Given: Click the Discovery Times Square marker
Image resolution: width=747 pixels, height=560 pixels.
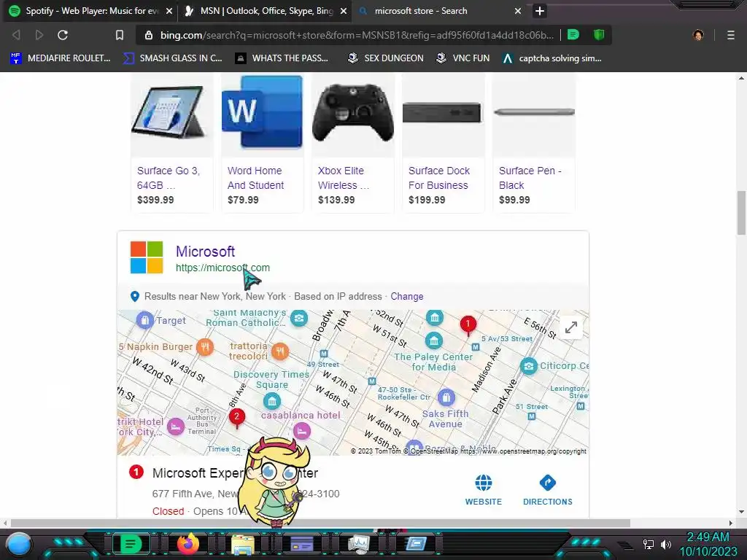Looking at the screenshot, I should coord(271,401).
